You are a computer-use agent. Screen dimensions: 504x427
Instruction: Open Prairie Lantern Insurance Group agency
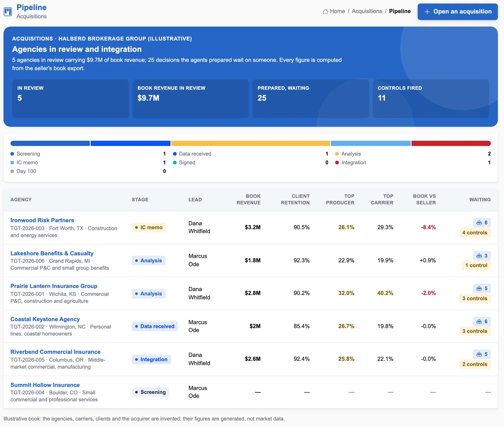click(x=54, y=286)
